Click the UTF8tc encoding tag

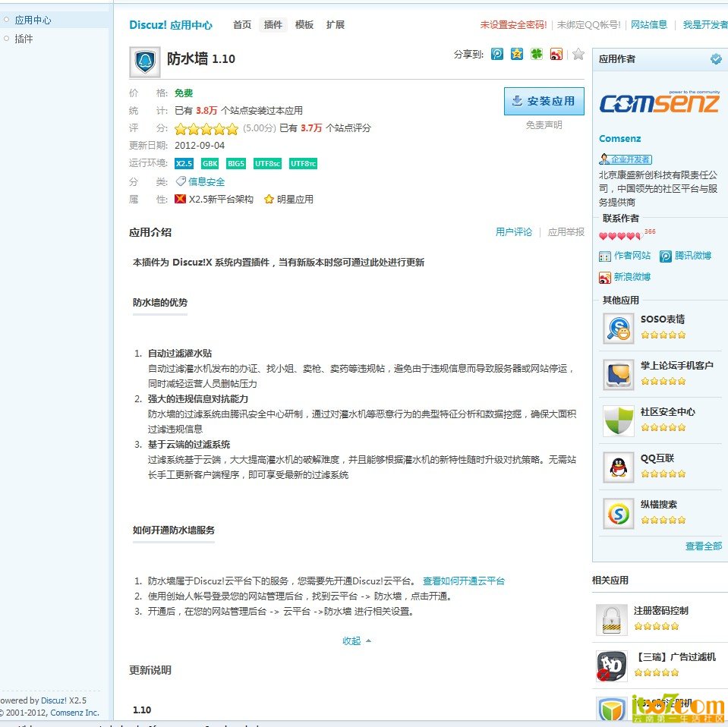tap(303, 163)
